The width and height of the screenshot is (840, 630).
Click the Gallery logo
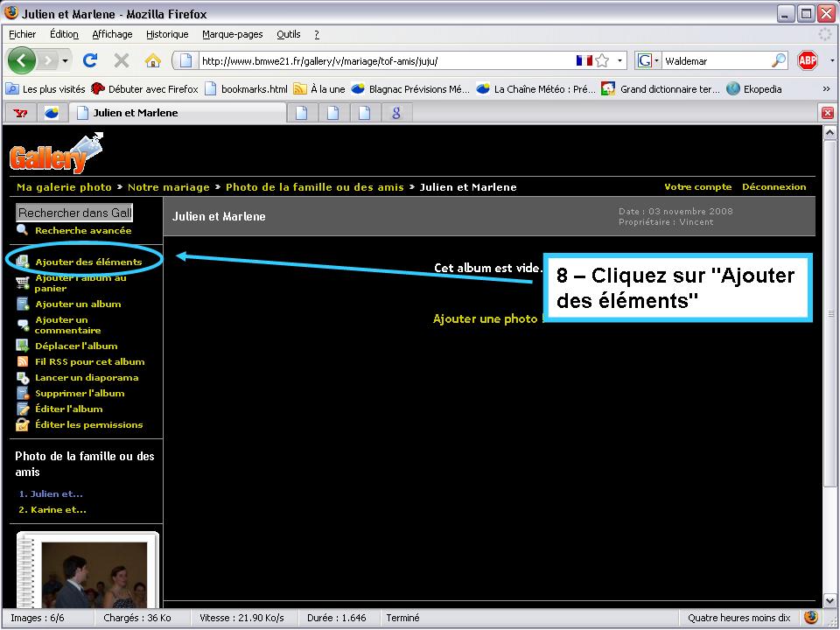point(54,155)
